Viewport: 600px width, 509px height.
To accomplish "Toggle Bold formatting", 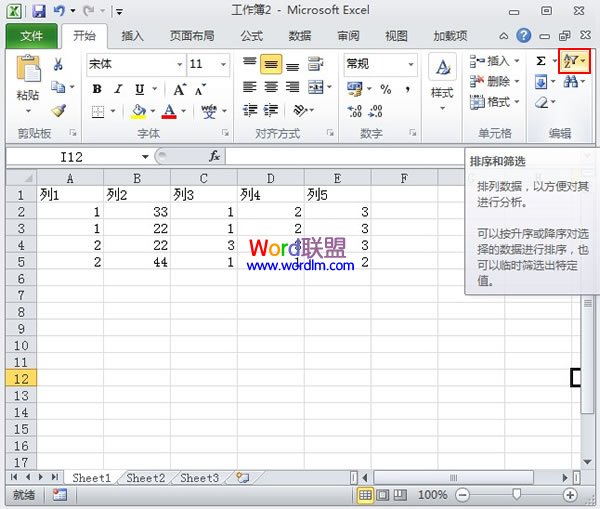I will point(97,90).
